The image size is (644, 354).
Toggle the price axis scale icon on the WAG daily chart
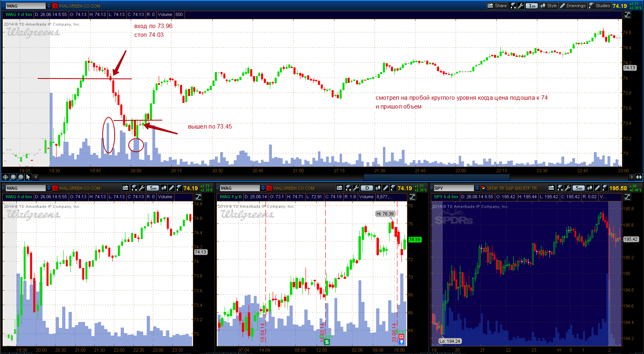[413, 197]
